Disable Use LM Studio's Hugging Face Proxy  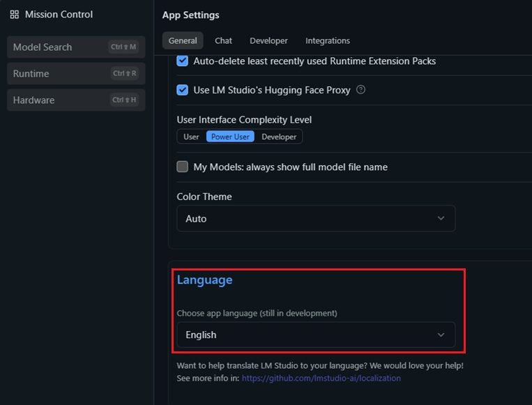click(183, 90)
